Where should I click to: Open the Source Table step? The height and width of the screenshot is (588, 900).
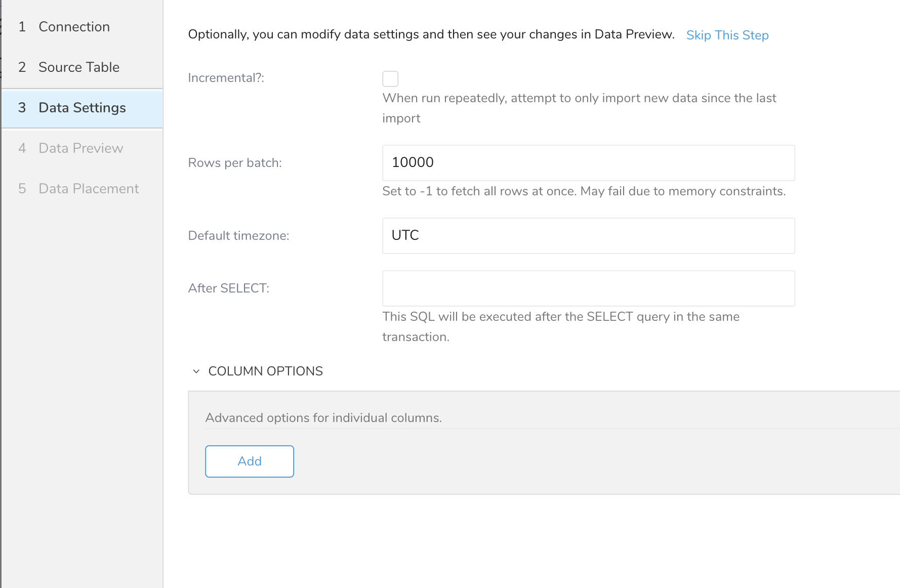[79, 67]
